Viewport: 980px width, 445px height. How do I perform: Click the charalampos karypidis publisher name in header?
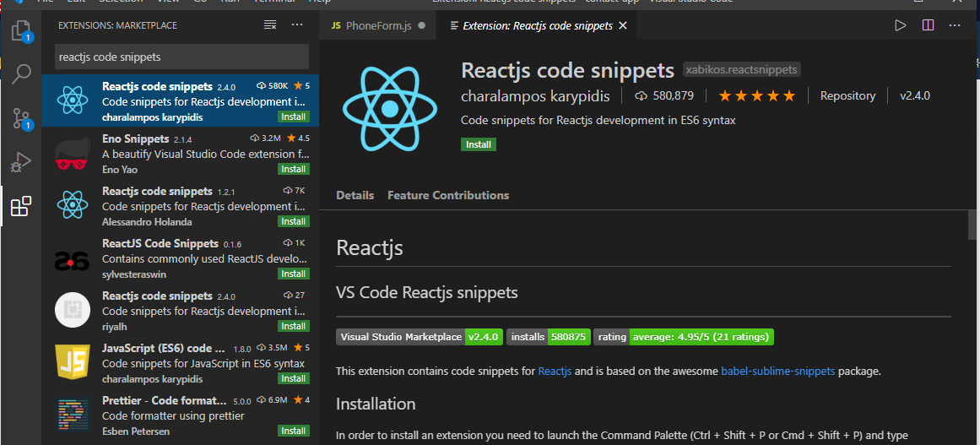(536, 96)
